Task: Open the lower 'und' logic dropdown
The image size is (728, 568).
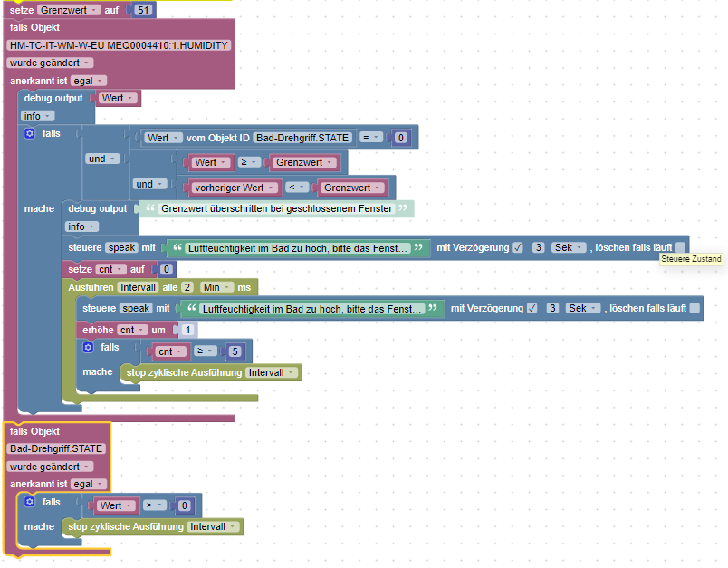Action: click(x=149, y=185)
